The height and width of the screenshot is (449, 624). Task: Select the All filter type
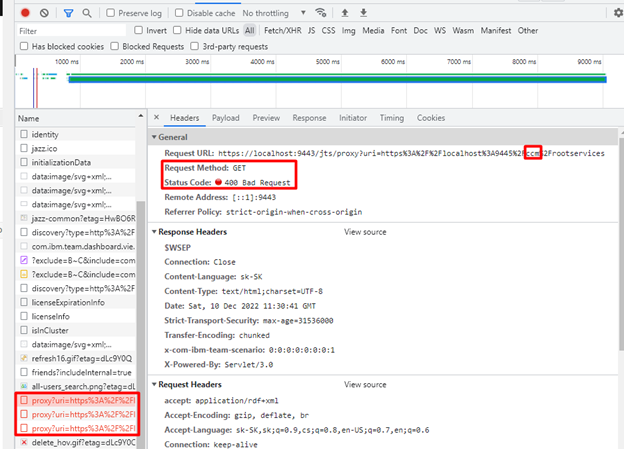[250, 30]
